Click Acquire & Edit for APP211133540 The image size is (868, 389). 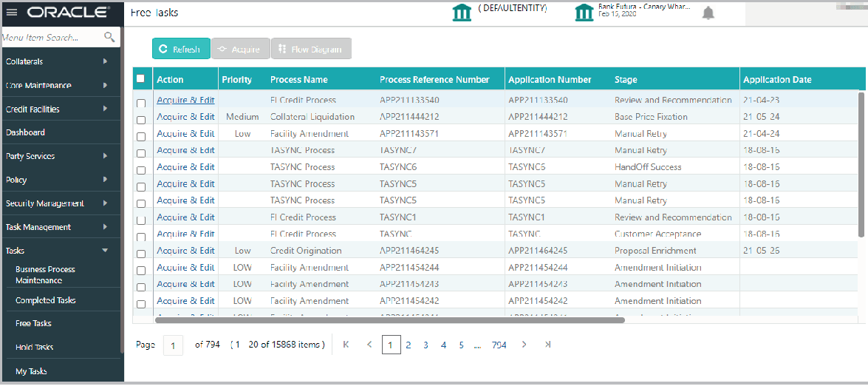pyautogui.click(x=185, y=101)
